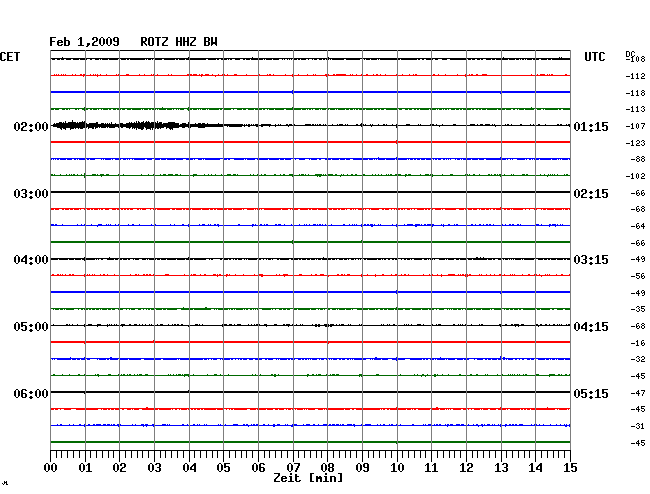
Task: Click the DC offset value '-64'
Action: (x=638, y=226)
